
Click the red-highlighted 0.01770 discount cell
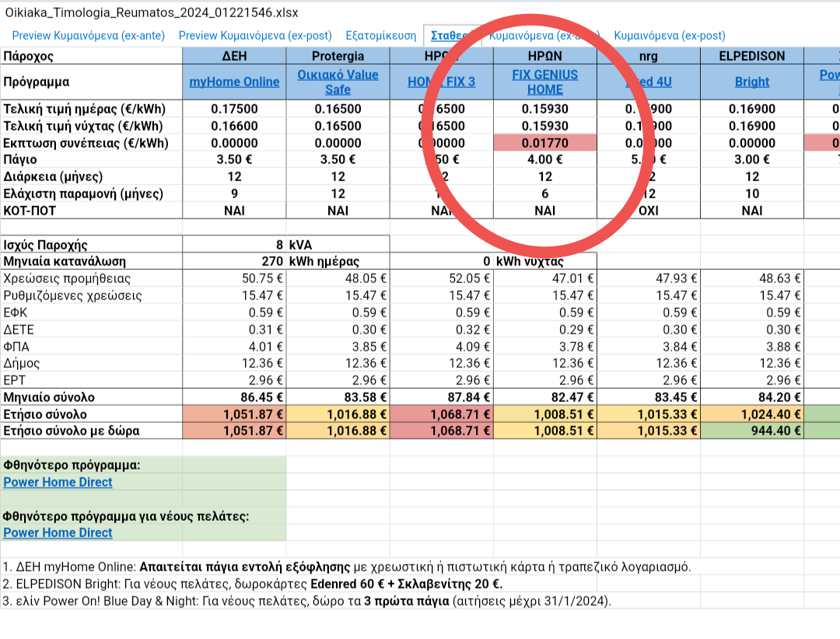click(544, 143)
